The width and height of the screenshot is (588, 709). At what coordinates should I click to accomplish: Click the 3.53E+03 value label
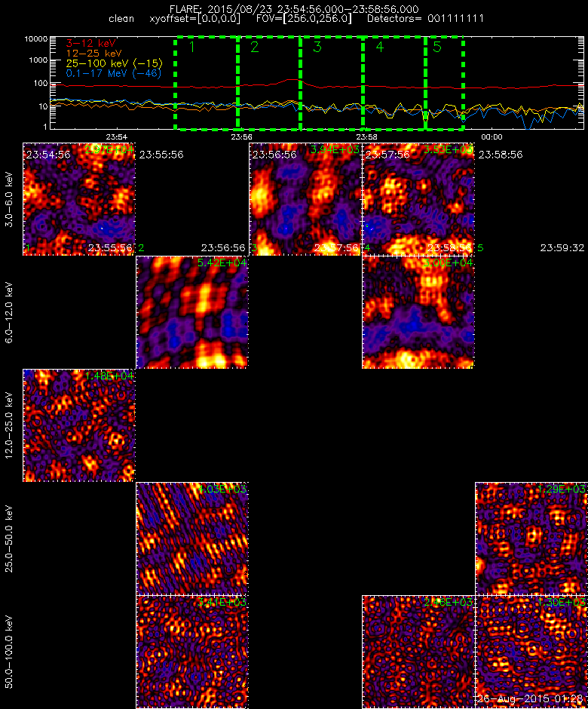point(448,149)
